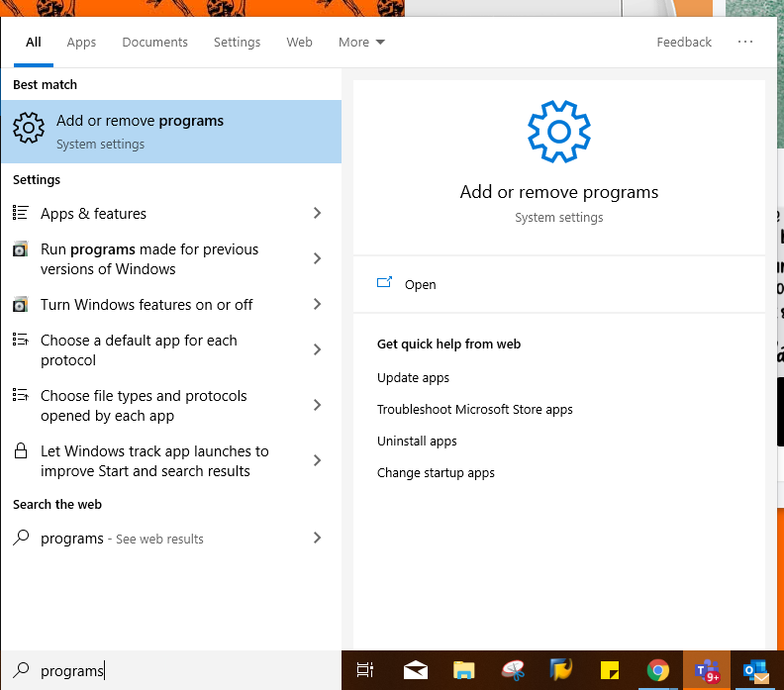
Task: Click Open in the preview pane
Action: (420, 284)
